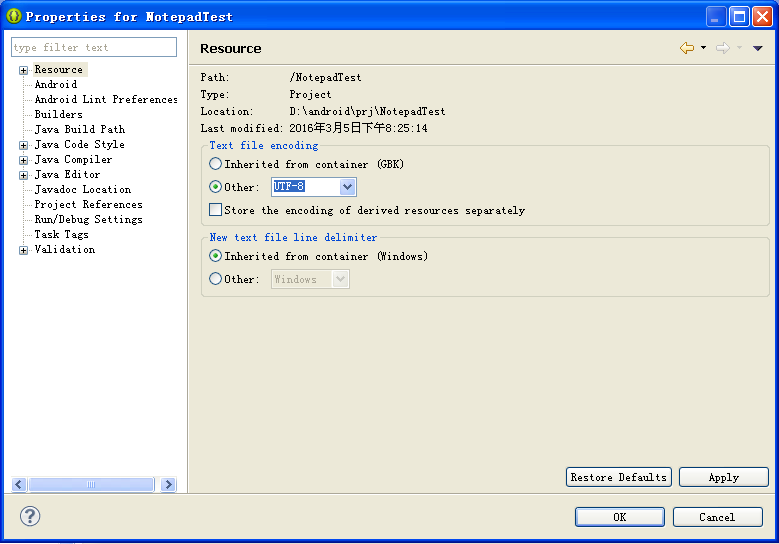Viewport: 779px width, 544px height.
Task: Select Resource in the properties tree
Action: 59,70
